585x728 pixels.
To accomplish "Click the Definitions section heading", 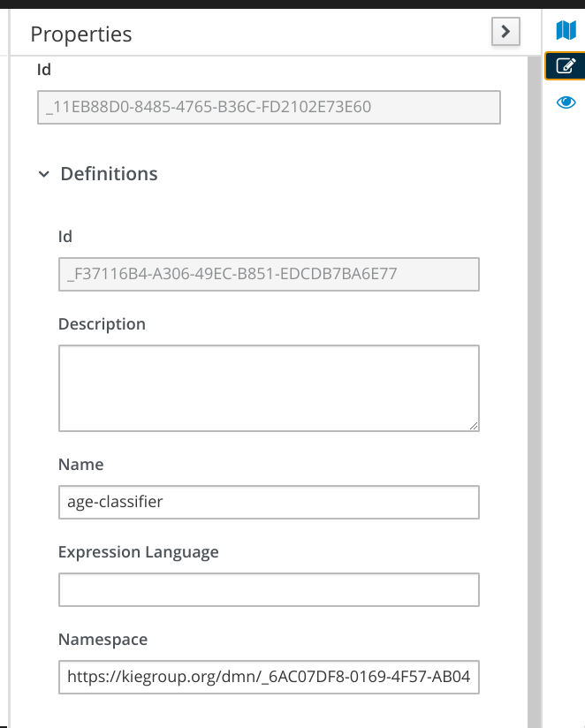I will point(109,174).
